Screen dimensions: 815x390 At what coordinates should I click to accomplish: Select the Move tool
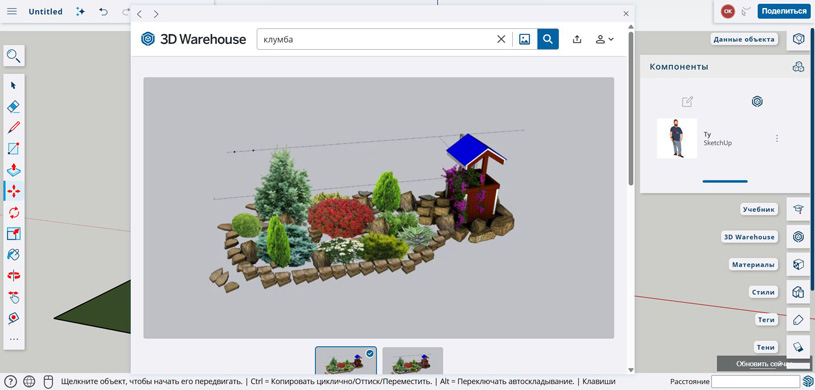click(x=14, y=191)
